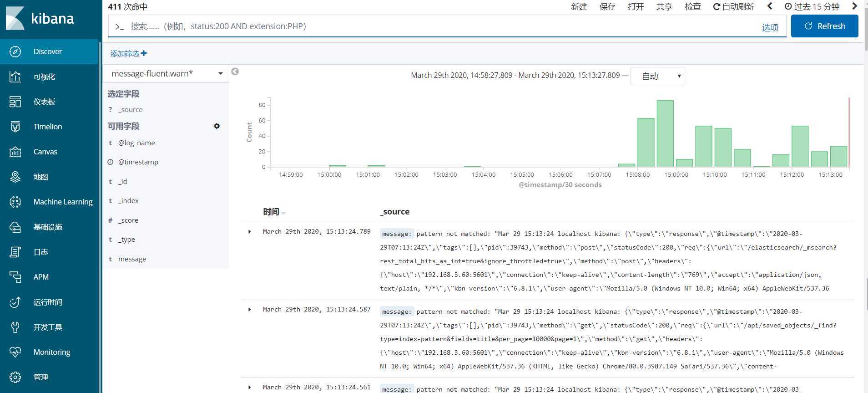Open Canvas icon in sidebar
The height and width of the screenshot is (393, 868).
coord(15,152)
